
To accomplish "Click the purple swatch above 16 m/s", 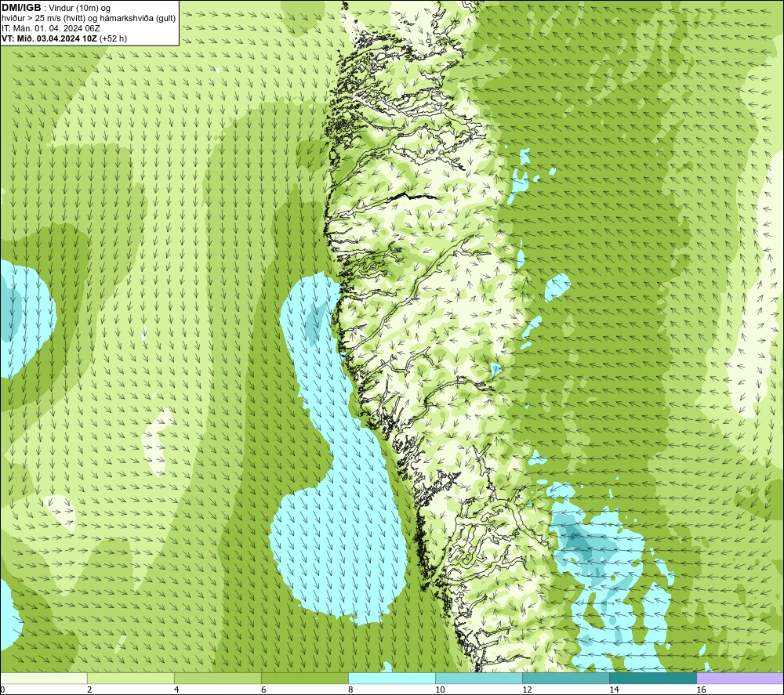I will 740,679.
